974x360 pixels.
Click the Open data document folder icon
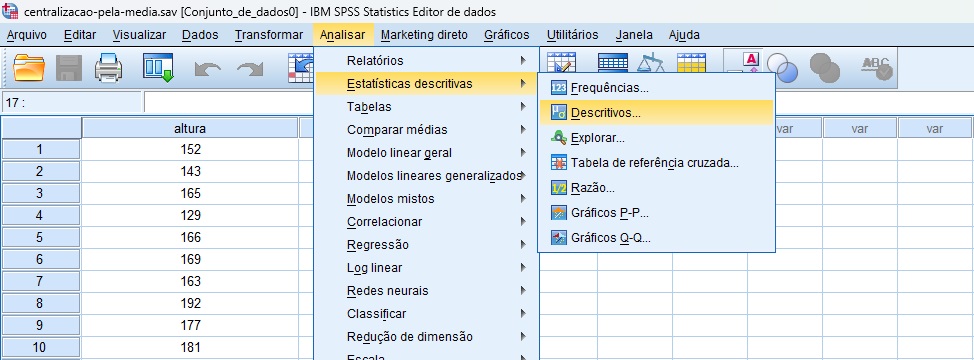[29, 68]
